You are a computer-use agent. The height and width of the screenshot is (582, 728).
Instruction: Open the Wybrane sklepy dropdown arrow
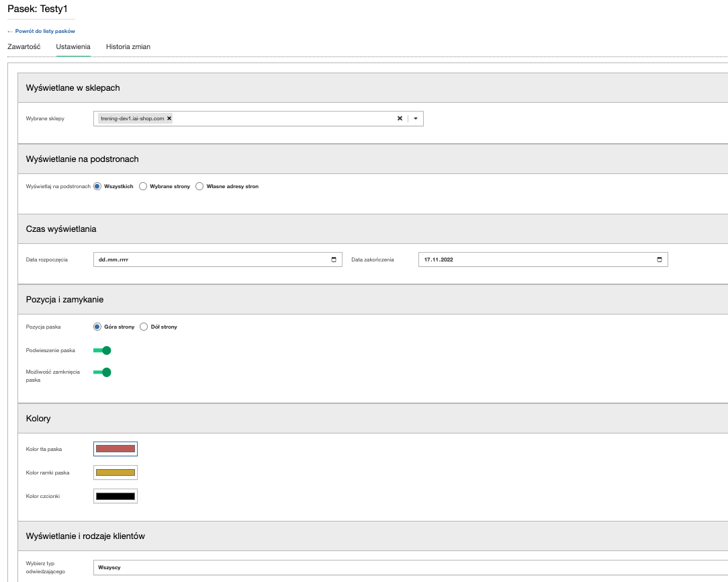pyautogui.click(x=416, y=118)
